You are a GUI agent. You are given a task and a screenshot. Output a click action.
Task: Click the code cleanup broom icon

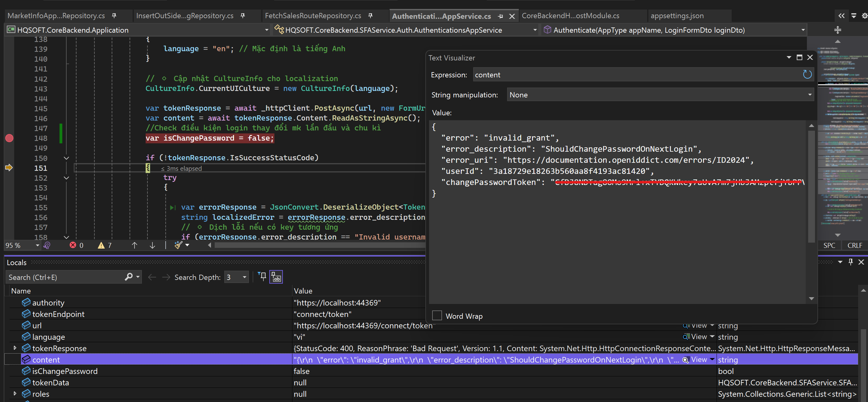click(178, 245)
